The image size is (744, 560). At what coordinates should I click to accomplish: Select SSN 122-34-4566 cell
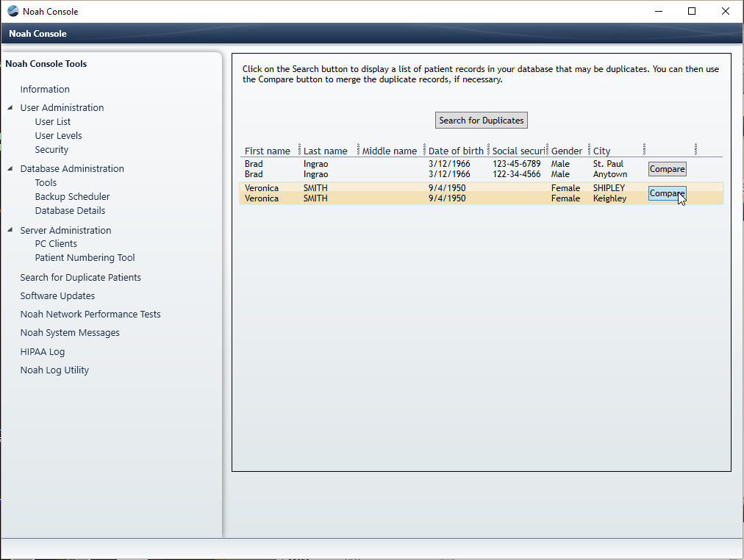point(516,174)
